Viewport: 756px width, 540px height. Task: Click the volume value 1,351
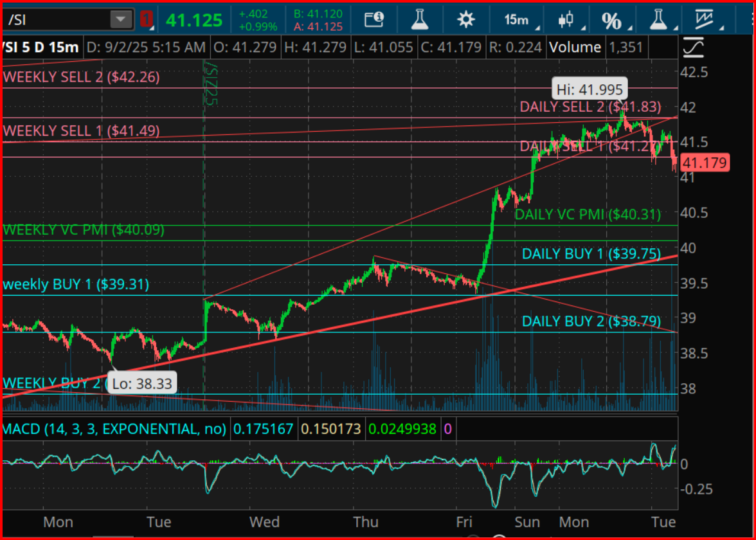[x=626, y=48]
